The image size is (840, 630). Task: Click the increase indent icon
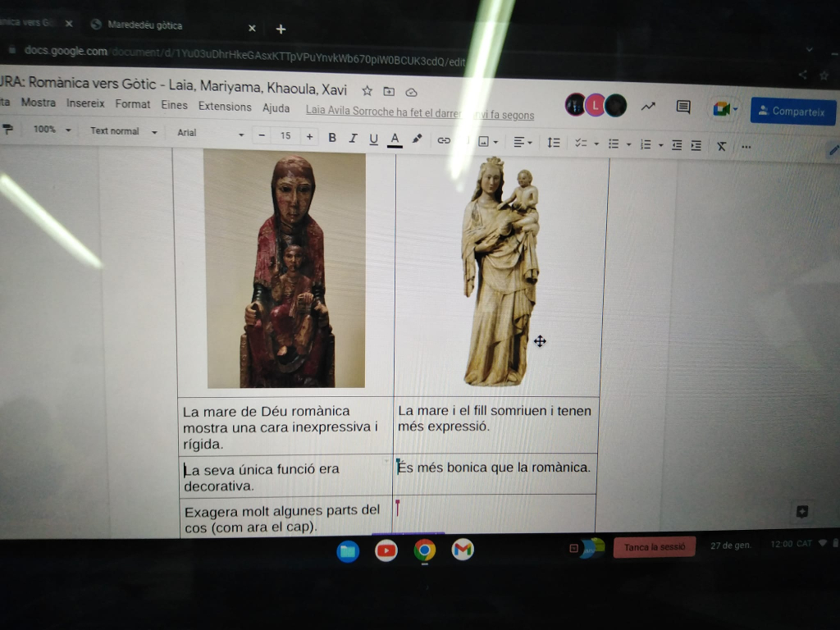[x=696, y=145]
